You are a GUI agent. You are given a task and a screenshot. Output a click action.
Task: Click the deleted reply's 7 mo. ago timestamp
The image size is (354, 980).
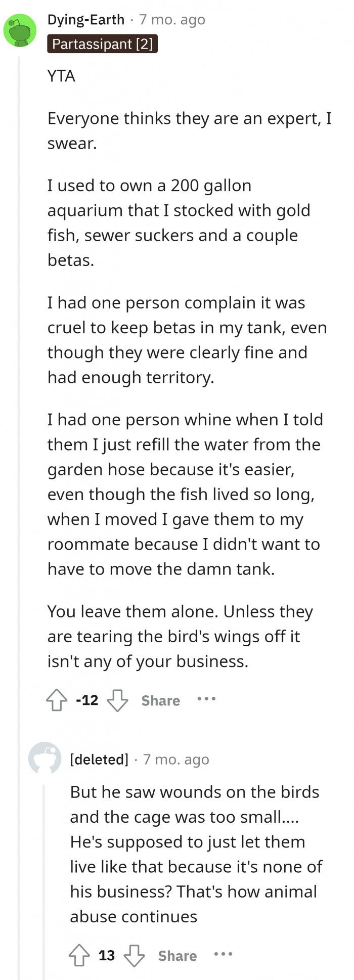coord(176,760)
